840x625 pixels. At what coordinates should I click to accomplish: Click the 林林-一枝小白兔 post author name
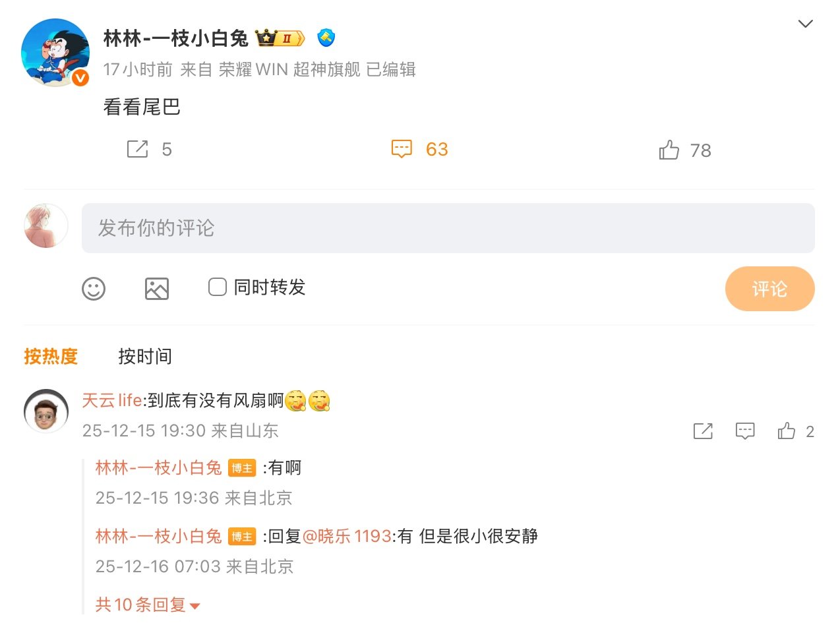coord(176,38)
